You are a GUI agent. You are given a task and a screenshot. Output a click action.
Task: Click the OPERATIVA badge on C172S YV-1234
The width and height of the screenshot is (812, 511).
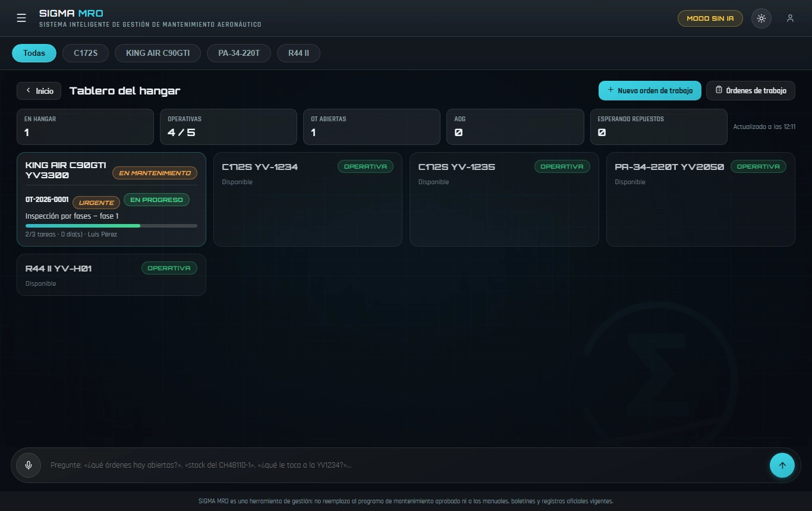366,166
